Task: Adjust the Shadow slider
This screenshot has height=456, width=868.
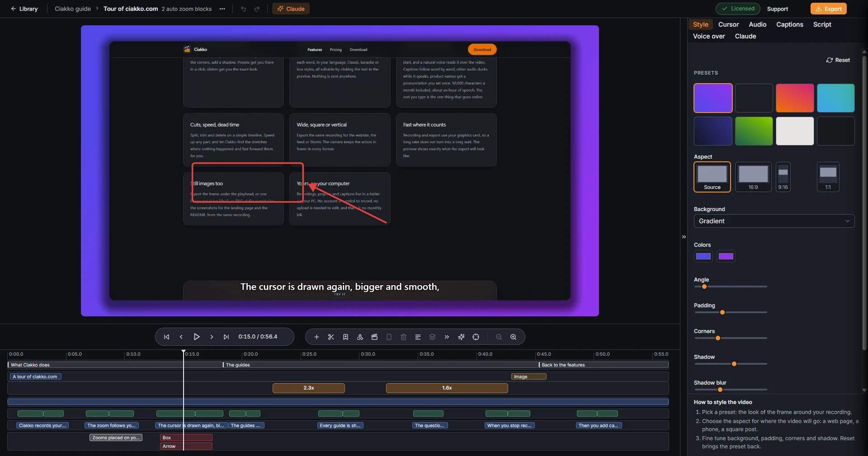Action: 731,364
